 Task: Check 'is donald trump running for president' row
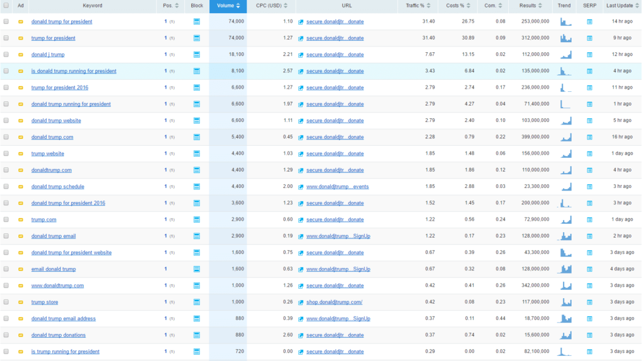(x=6, y=71)
